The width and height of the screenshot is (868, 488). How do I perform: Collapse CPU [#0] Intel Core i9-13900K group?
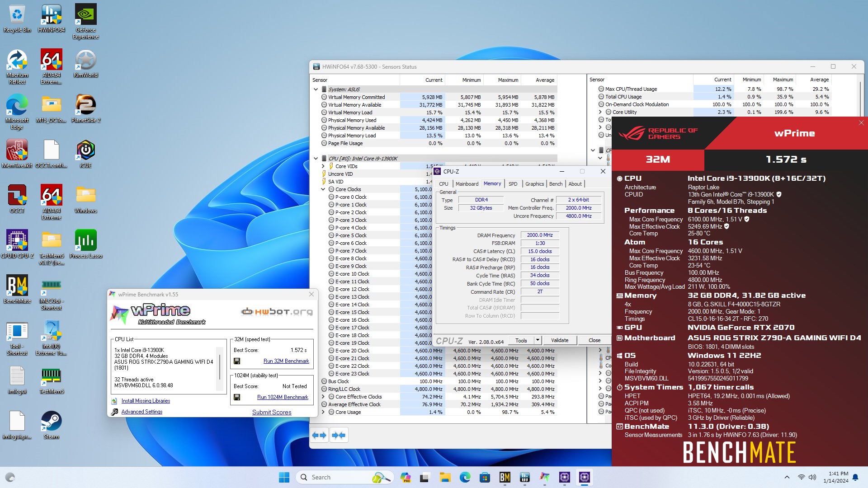(x=316, y=159)
